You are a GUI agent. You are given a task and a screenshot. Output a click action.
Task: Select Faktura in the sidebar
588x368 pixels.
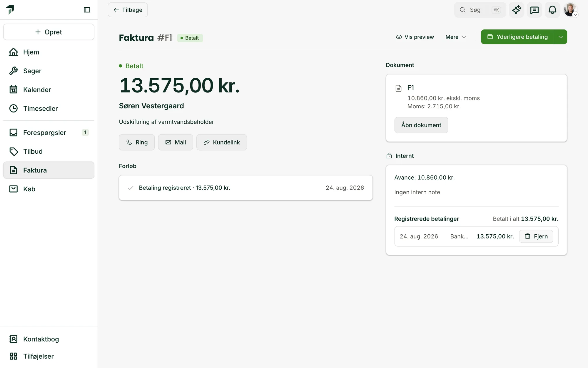pyautogui.click(x=49, y=170)
